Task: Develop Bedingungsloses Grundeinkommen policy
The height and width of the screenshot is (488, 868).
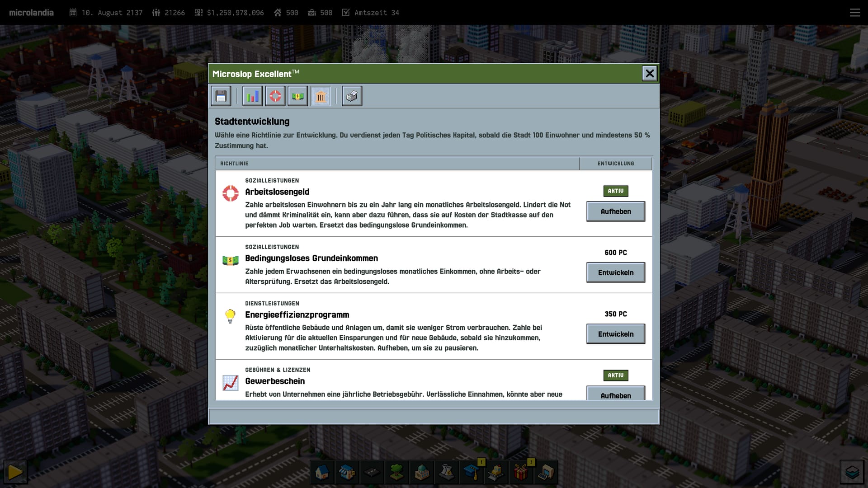Action: [x=616, y=272]
